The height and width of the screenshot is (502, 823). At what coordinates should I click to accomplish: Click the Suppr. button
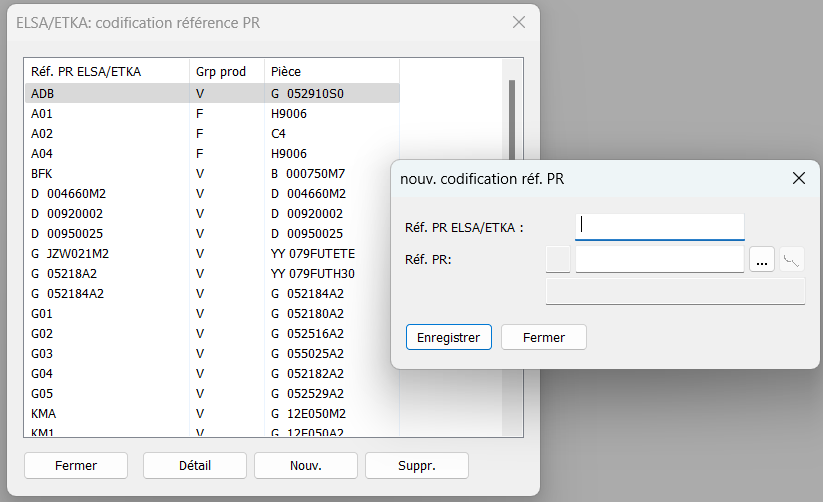417,465
